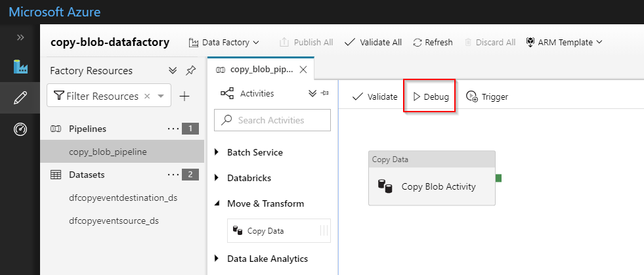Open dfcopyeventsource_ds dataset
644x275 pixels.
pos(114,221)
